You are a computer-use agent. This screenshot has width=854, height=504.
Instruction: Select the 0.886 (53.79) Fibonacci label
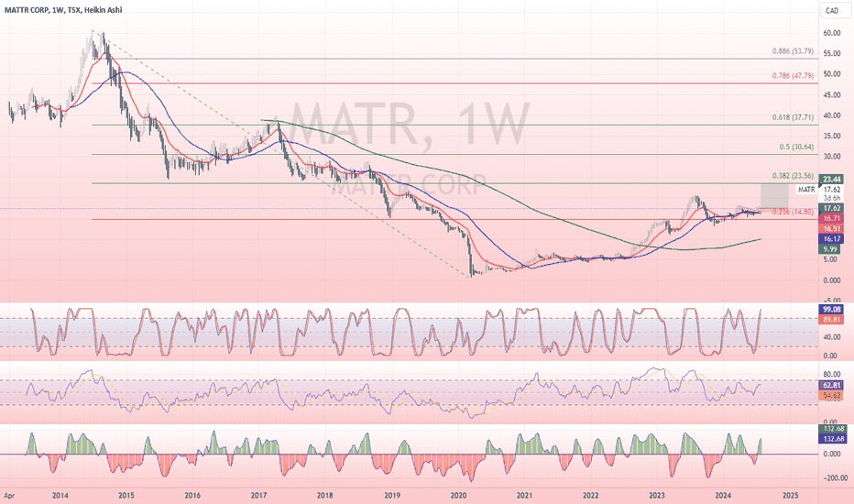coord(793,51)
